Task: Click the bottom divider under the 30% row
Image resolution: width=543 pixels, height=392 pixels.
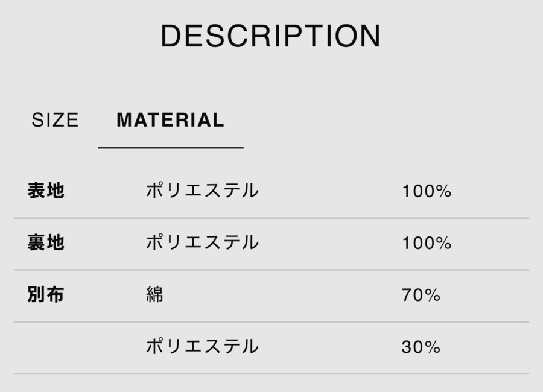Action: tap(271, 373)
